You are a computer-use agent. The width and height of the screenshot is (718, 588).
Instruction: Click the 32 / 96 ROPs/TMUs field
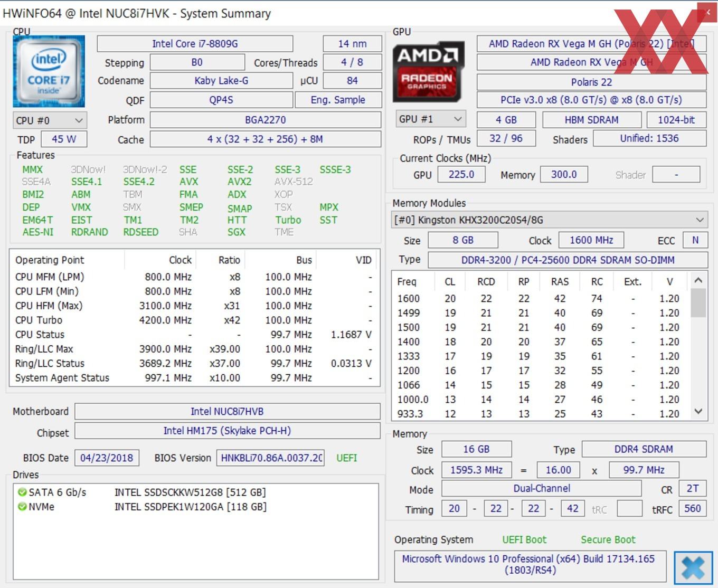coord(506,138)
